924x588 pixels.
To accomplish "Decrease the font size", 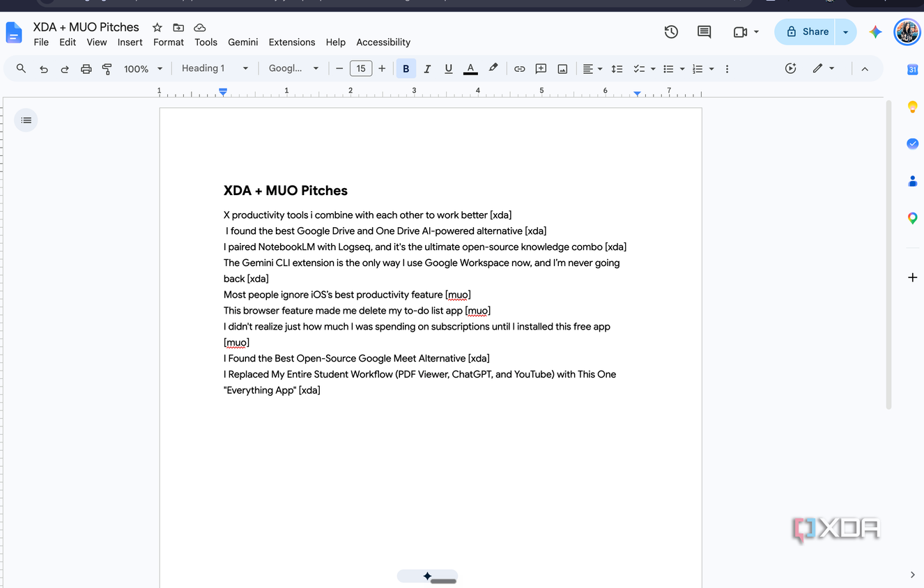I will point(339,69).
